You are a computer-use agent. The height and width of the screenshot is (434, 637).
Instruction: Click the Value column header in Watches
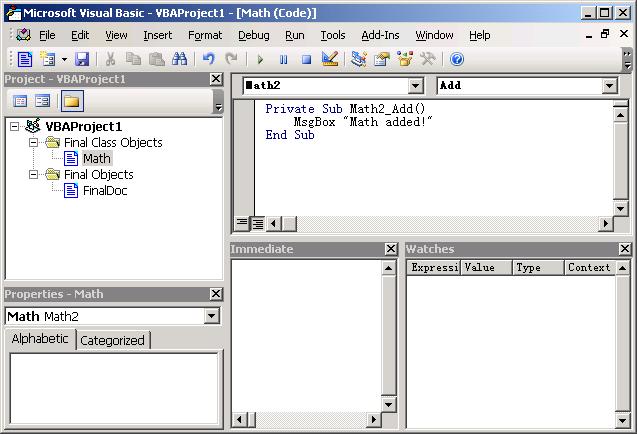(x=486, y=267)
